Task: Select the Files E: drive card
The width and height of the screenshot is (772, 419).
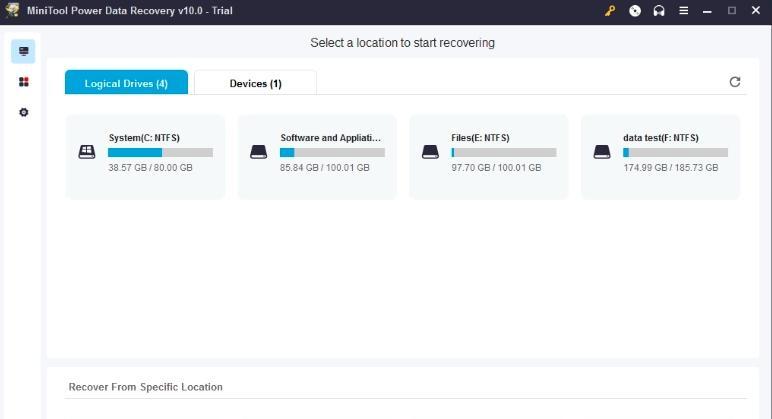Action: [489, 156]
